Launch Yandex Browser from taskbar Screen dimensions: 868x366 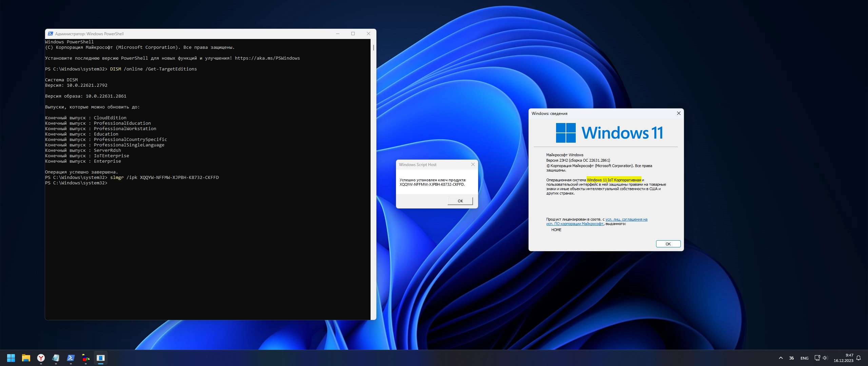coord(41,358)
